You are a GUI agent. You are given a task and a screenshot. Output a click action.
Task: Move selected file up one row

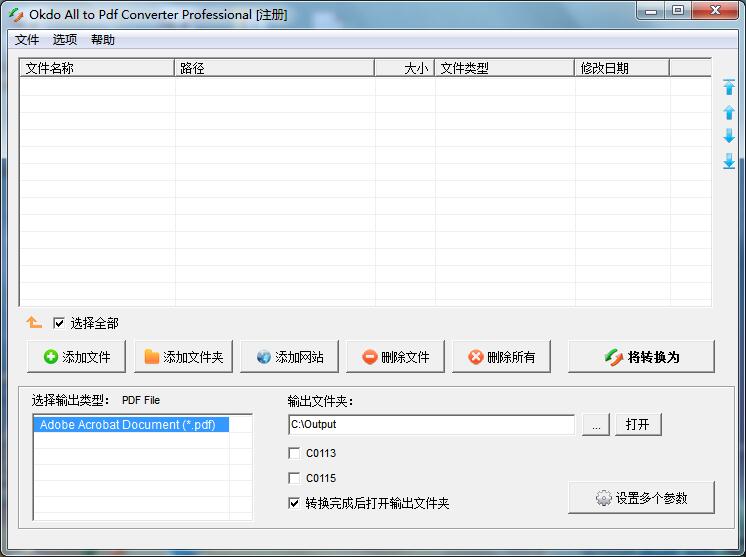pos(728,112)
